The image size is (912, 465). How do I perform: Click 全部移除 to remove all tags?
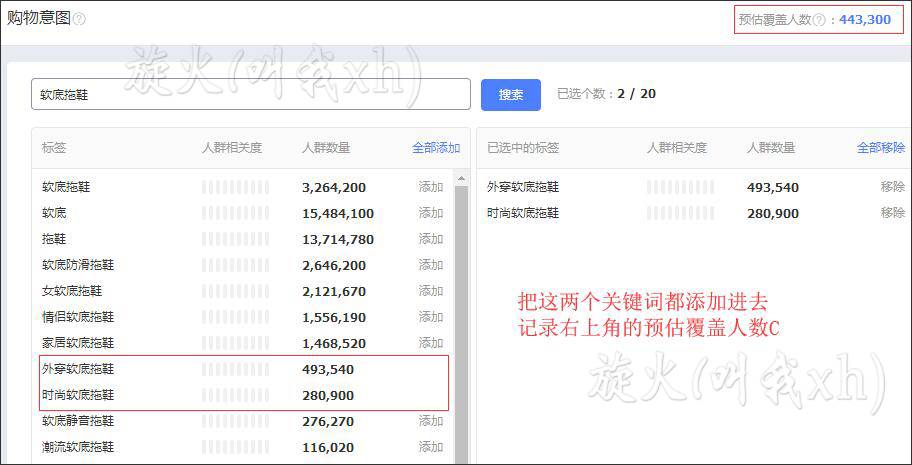coord(880,148)
